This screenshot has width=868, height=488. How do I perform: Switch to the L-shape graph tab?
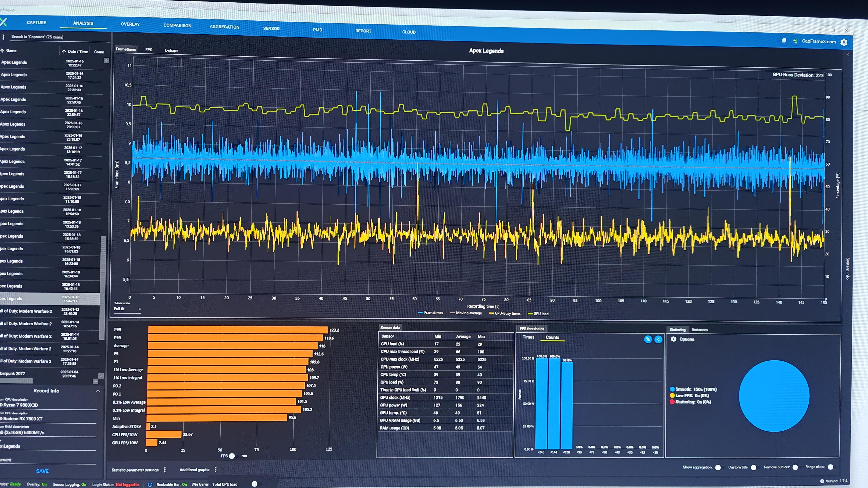click(171, 51)
